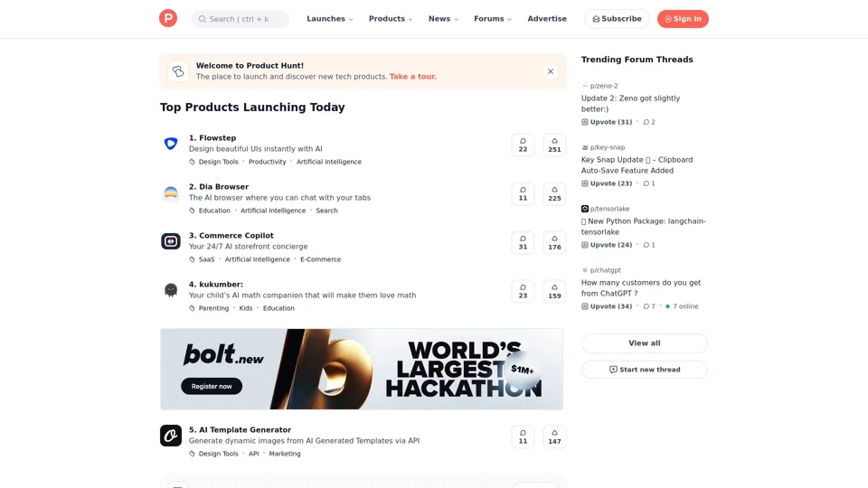The height and width of the screenshot is (488, 868).
Task: Open Key Snap Update clipboard thread
Action: click(x=637, y=165)
